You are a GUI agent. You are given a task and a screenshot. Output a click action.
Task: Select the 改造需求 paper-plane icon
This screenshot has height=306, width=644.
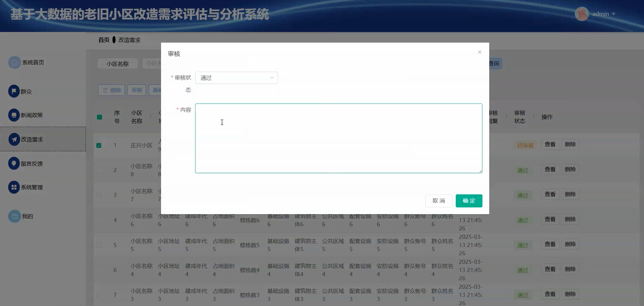15,139
